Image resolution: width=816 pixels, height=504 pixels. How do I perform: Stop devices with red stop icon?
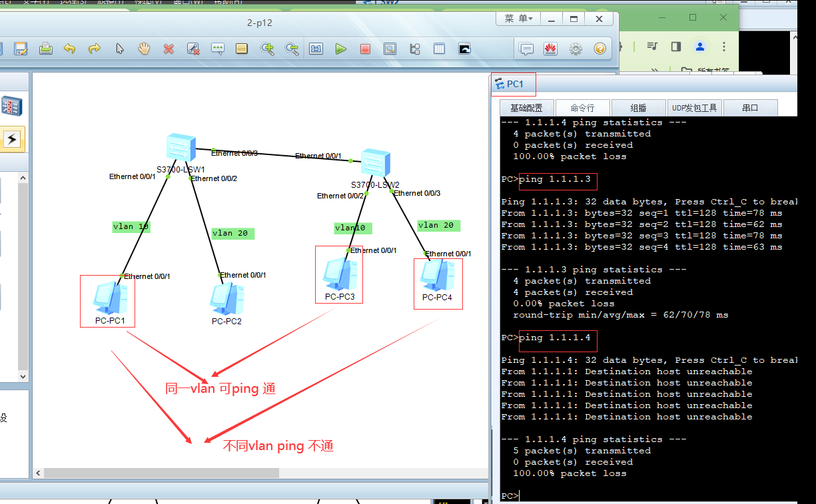(x=365, y=49)
